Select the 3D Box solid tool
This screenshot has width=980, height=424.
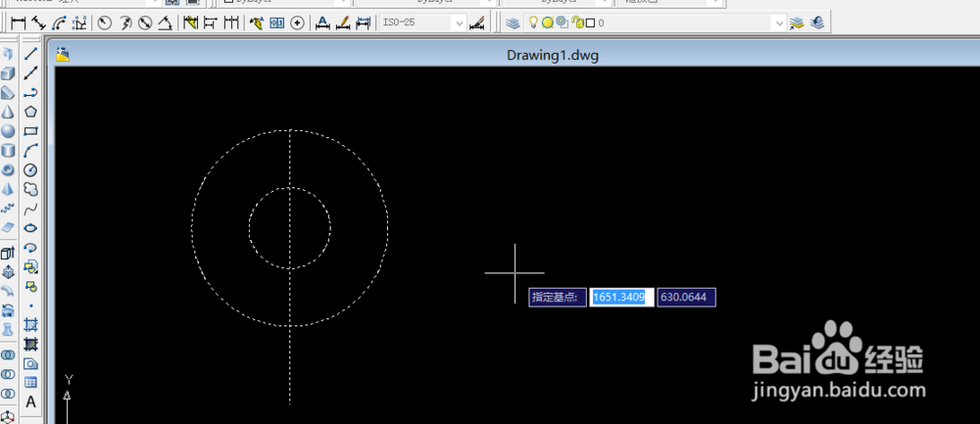[8, 73]
